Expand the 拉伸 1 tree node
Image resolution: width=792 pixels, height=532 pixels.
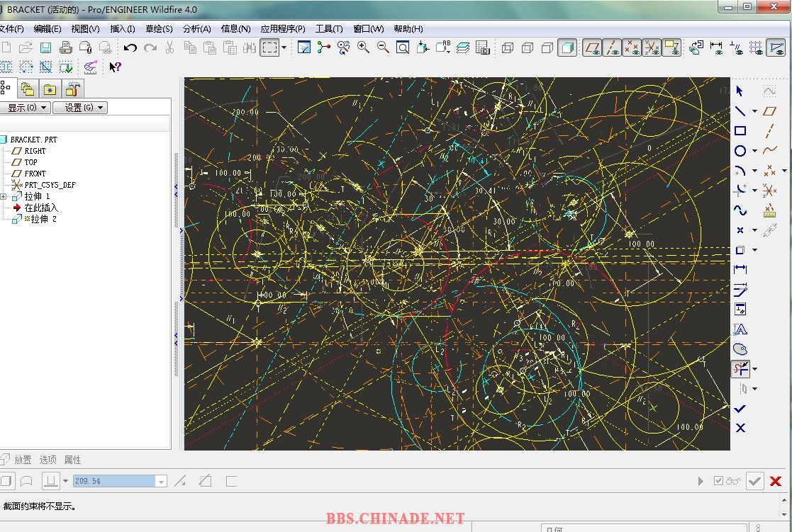point(4,196)
